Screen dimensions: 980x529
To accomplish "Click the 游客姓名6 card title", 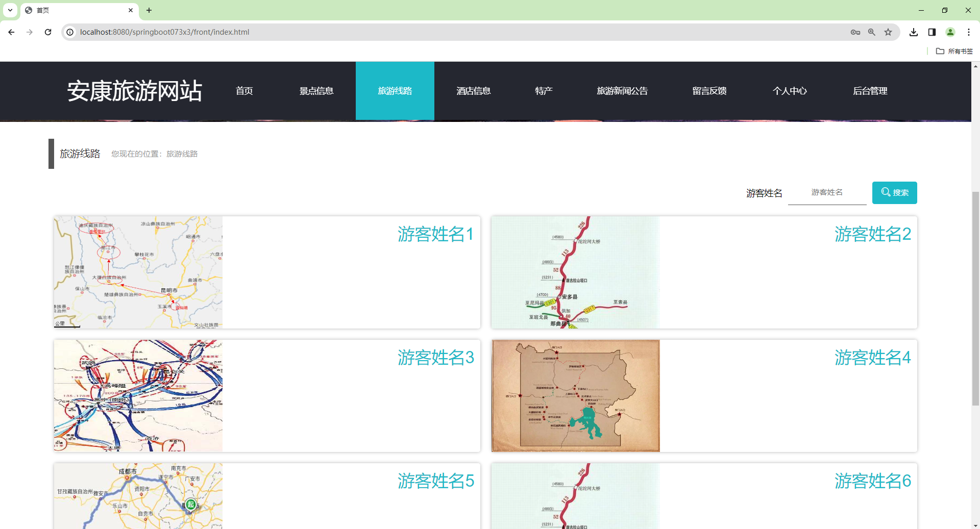I will [x=873, y=481].
